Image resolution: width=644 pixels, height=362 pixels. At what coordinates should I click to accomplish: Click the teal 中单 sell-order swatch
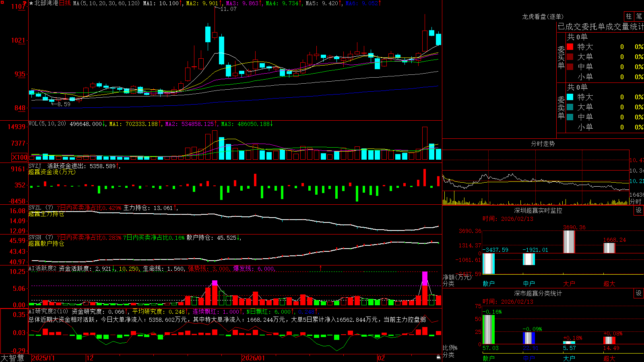pyautogui.click(x=570, y=117)
